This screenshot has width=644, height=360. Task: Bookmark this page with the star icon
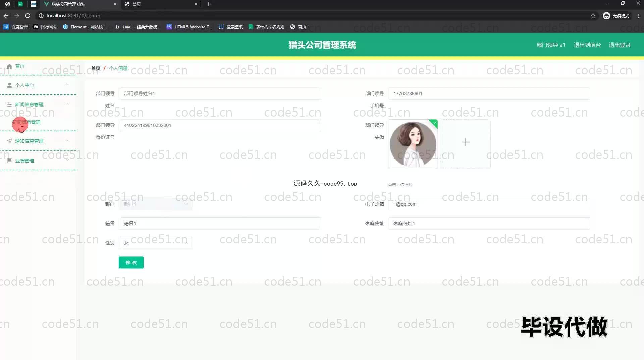click(x=593, y=16)
